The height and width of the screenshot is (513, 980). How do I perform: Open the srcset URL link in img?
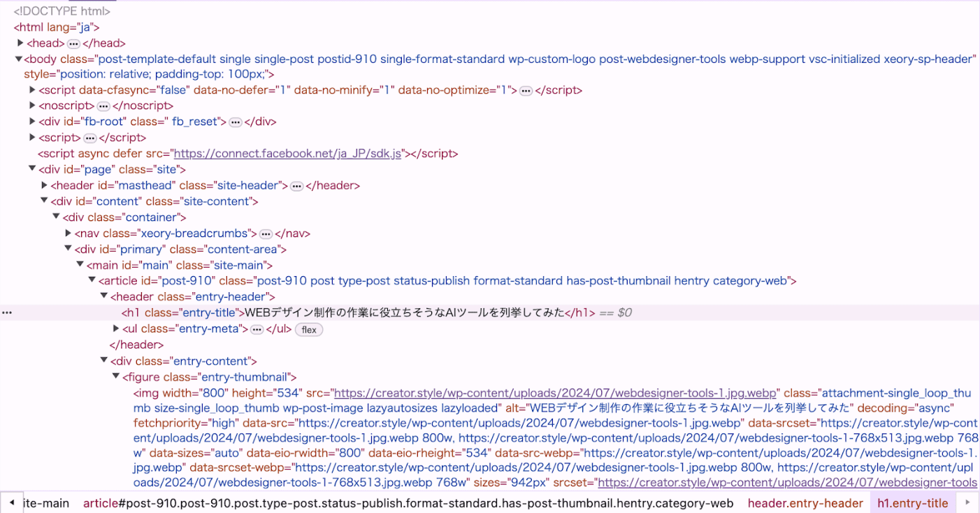click(788, 482)
